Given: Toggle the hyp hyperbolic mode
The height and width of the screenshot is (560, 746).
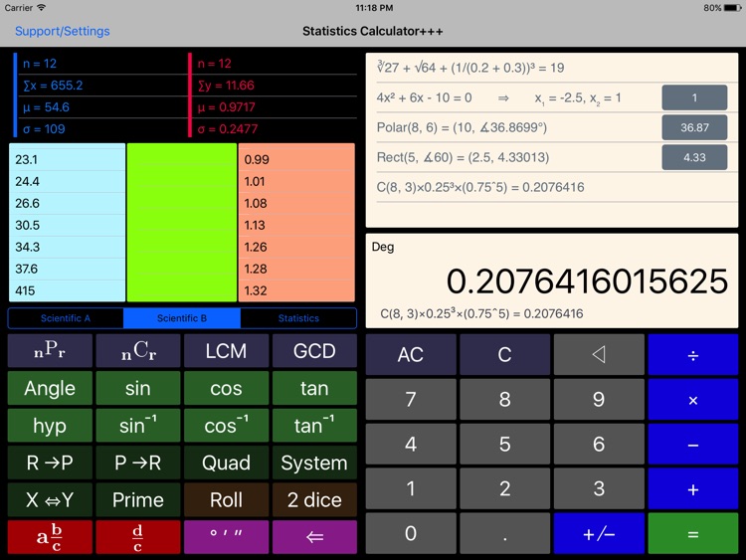Looking at the screenshot, I should [50, 426].
